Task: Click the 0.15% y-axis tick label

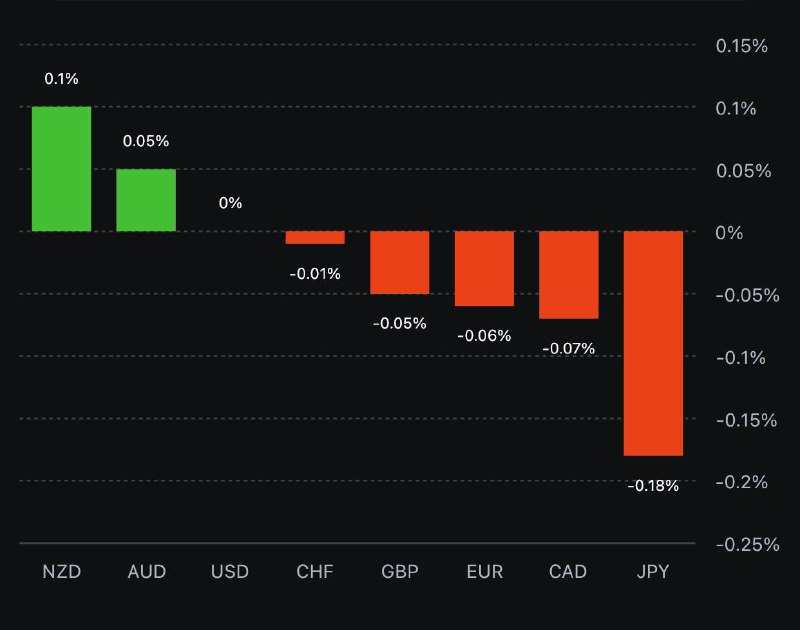Action: pyautogui.click(x=742, y=46)
